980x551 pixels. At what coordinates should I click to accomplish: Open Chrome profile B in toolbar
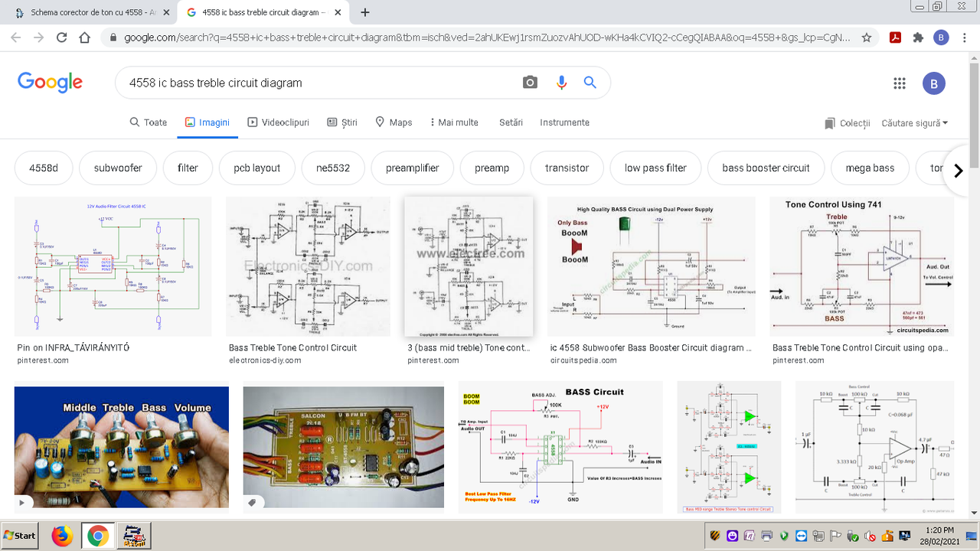click(x=941, y=37)
